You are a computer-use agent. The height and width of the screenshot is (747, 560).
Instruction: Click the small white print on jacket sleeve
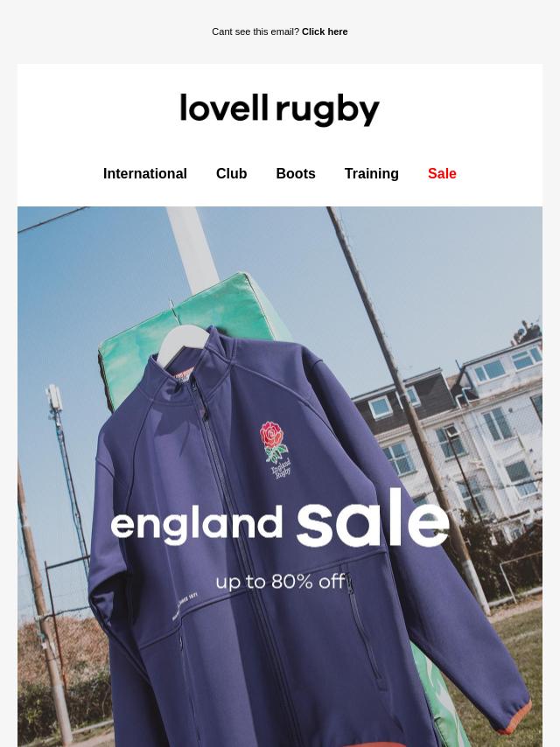pos(185,606)
